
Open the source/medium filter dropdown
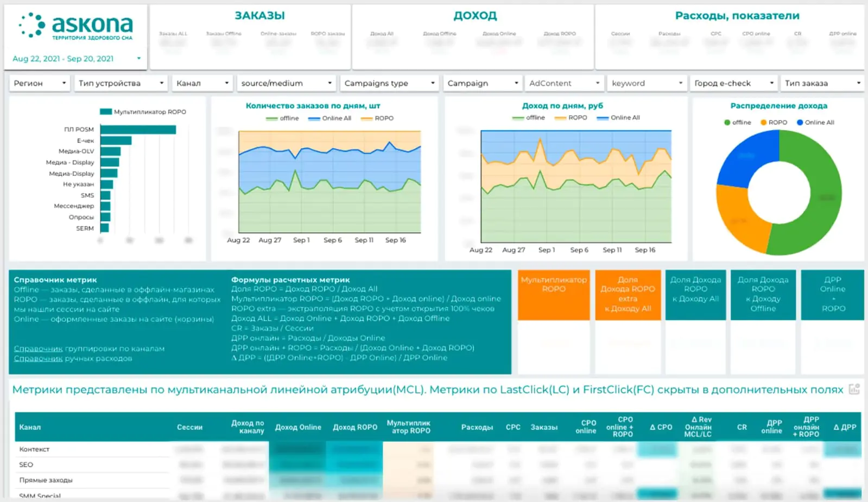287,83
